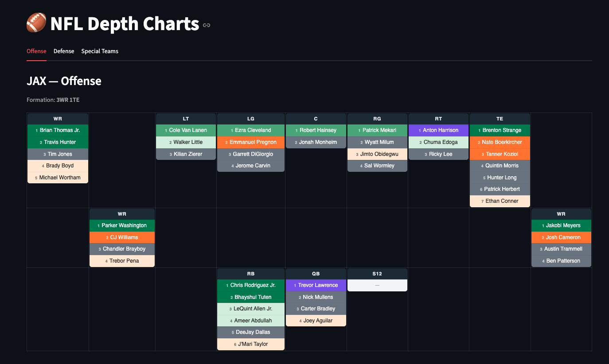Select Trevor Lawrence at QB
This screenshot has width=609, height=364.
click(x=316, y=285)
